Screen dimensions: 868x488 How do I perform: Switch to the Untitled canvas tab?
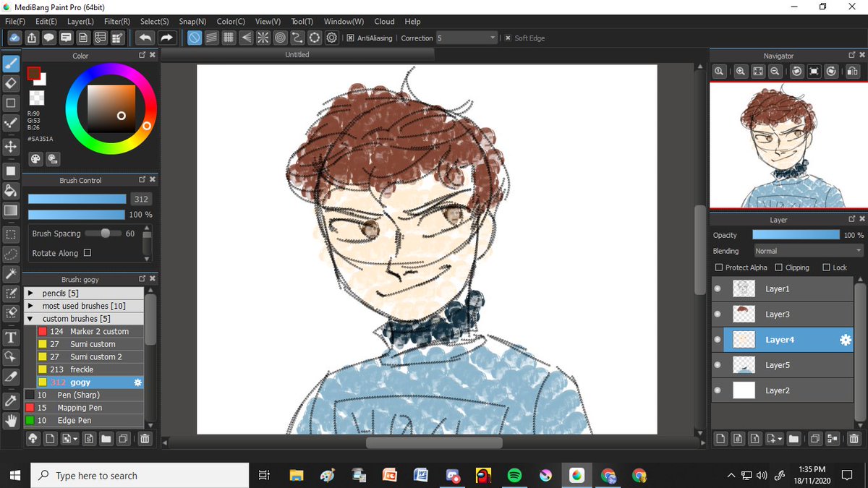(297, 54)
